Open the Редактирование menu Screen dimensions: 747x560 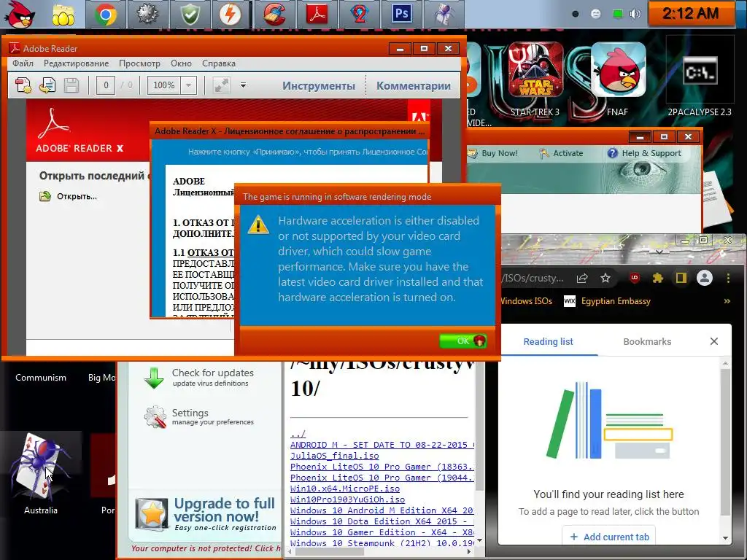pyautogui.click(x=76, y=63)
